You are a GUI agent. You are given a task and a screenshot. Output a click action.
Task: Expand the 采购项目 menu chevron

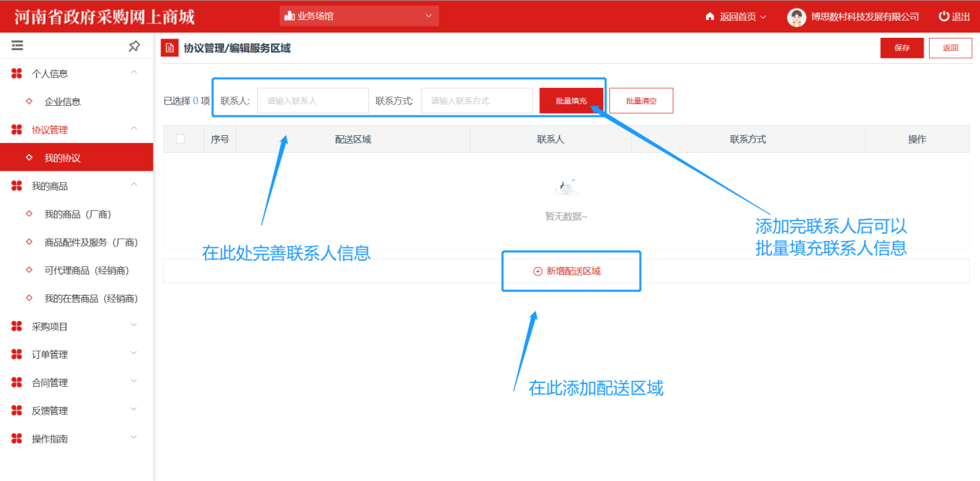click(134, 326)
